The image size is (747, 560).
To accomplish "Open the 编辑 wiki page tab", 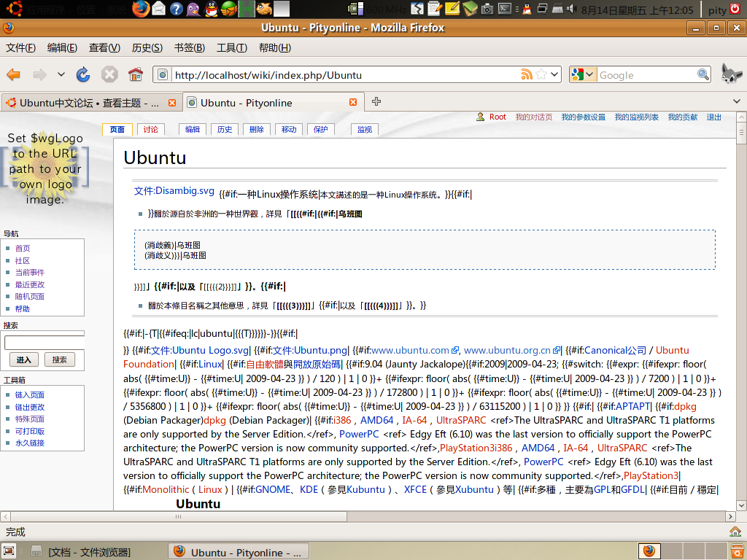I will click(193, 129).
